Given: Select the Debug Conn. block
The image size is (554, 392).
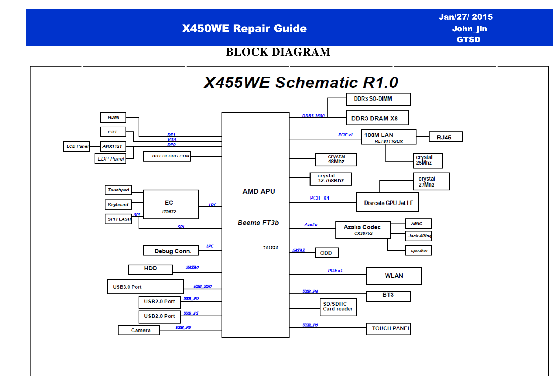Looking at the screenshot, I should click(171, 250).
